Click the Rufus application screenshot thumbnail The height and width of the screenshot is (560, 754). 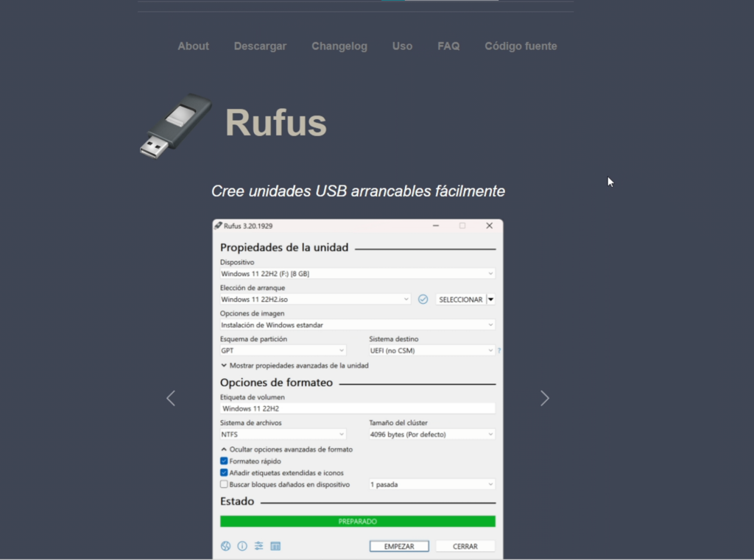pyautogui.click(x=357, y=389)
